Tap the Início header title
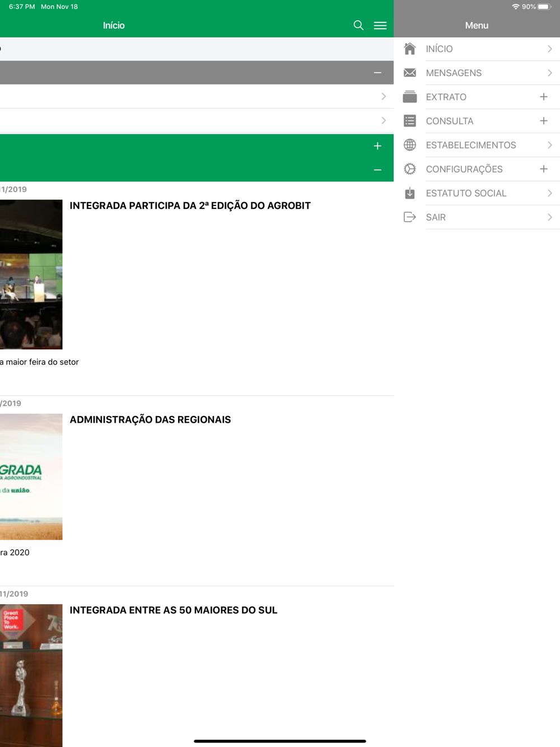The height and width of the screenshot is (747, 560). coord(114,25)
